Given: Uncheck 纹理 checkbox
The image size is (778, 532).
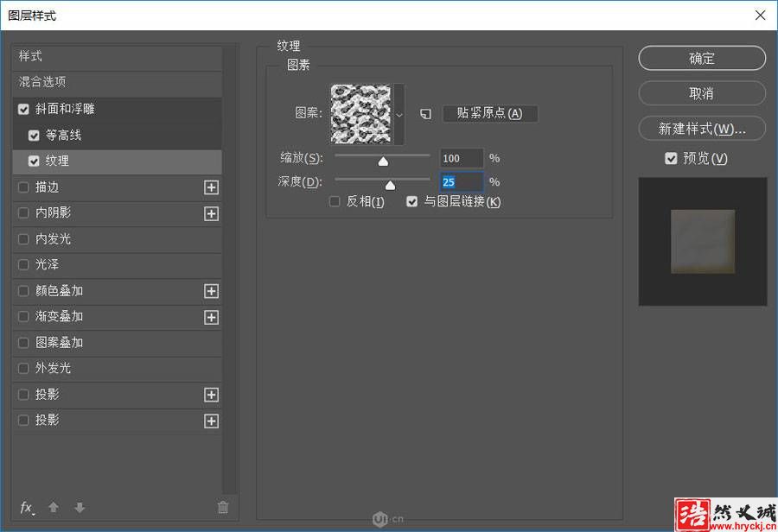Looking at the screenshot, I should (34, 161).
